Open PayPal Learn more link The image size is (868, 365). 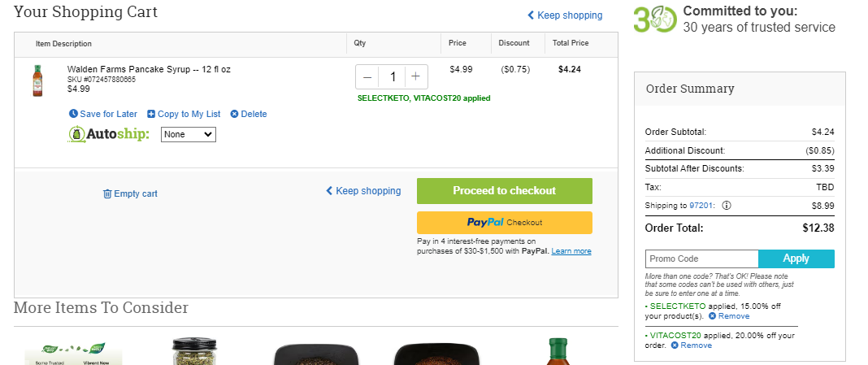pos(571,251)
